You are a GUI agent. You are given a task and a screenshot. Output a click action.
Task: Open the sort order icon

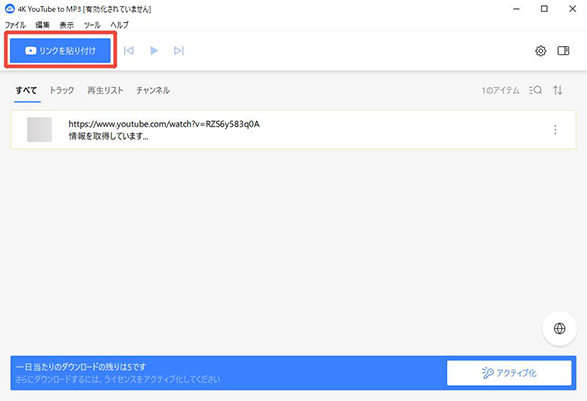point(558,90)
